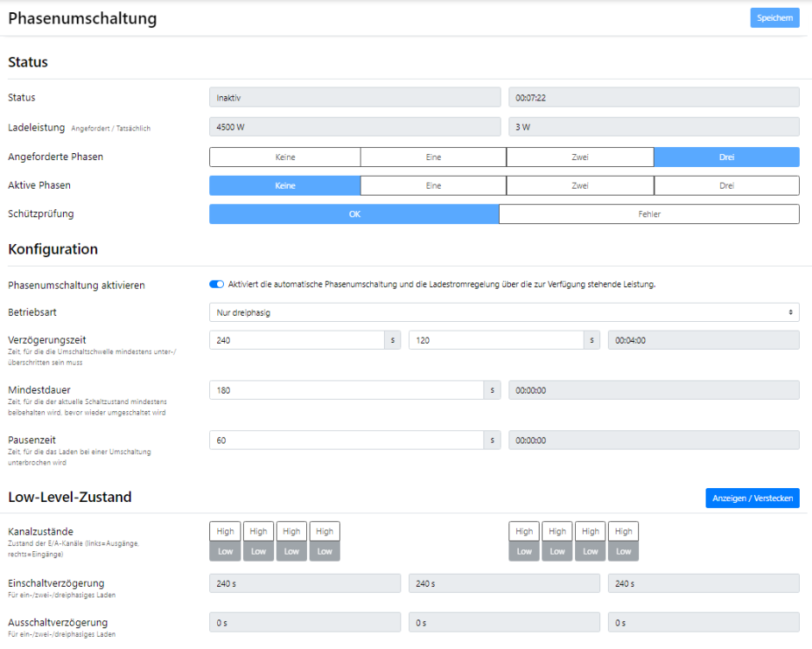The image size is (812, 649).
Task: Set Schützprüfung to OK
Action: pos(354,215)
